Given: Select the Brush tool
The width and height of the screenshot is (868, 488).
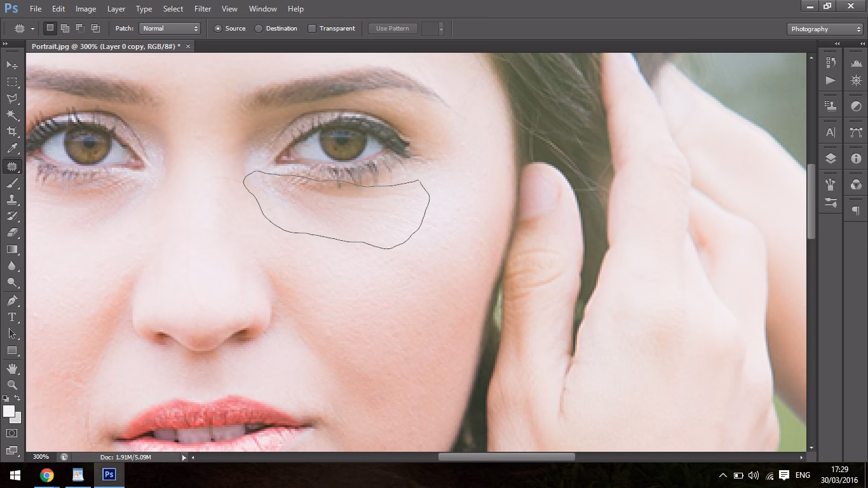Looking at the screenshot, I should [11, 184].
